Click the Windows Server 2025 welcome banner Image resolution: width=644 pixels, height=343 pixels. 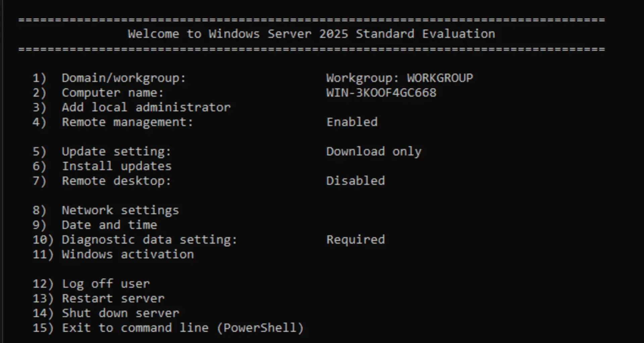click(311, 34)
